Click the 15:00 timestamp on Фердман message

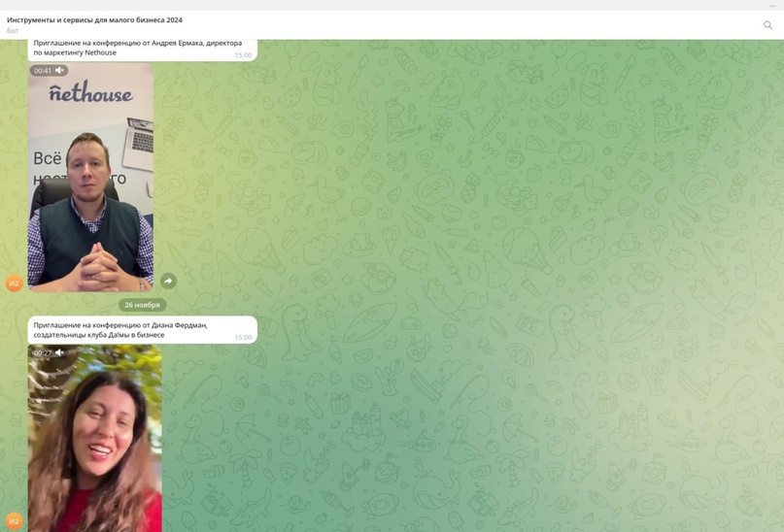pos(243,338)
